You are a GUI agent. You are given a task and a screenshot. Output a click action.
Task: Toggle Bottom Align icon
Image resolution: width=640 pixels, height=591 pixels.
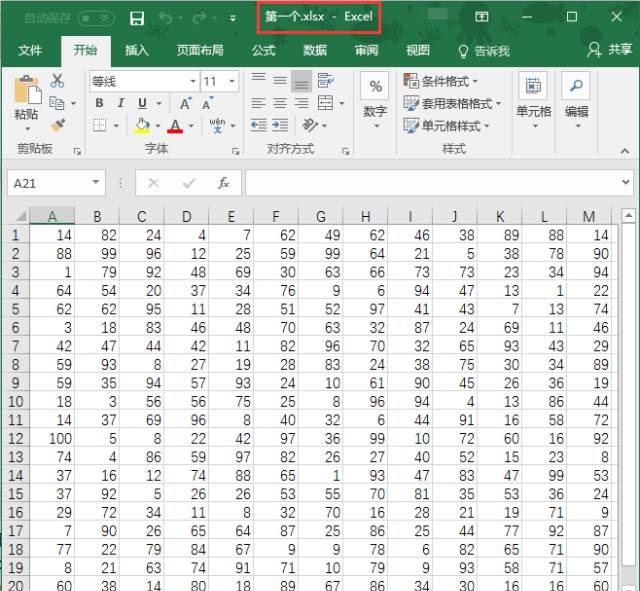[x=301, y=81]
